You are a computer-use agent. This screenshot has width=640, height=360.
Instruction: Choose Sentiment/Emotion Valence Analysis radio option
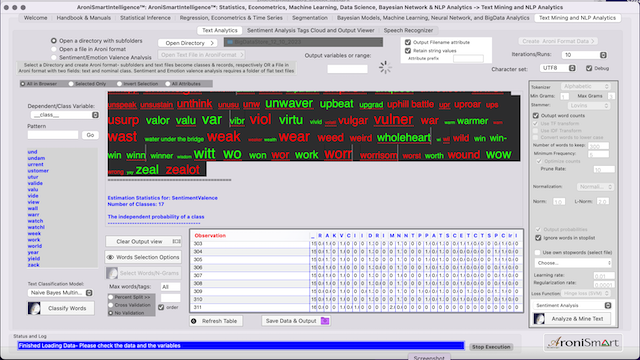click(54, 58)
